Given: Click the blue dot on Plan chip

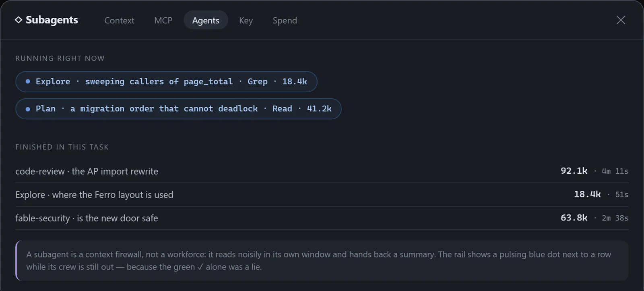Looking at the screenshot, I should pyautogui.click(x=28, y=109).
